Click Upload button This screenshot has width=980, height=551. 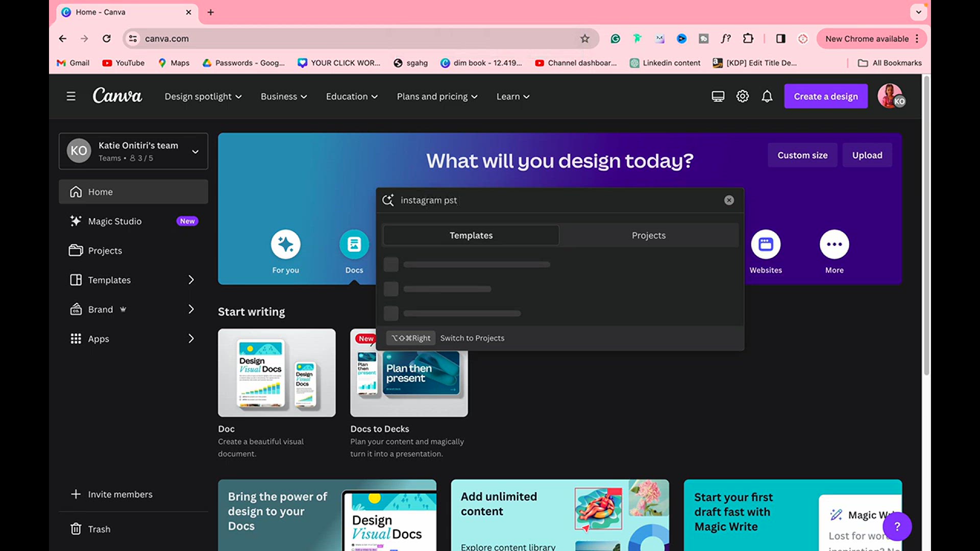[x=867, y=155]
